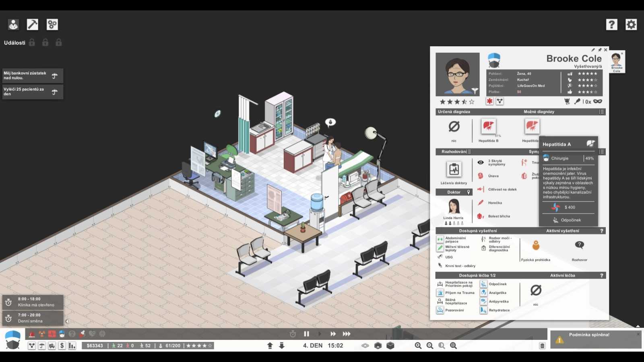Screen dimensions: 644x362
Task: Open the statistics bar chart icon
Action: (72, 346)
